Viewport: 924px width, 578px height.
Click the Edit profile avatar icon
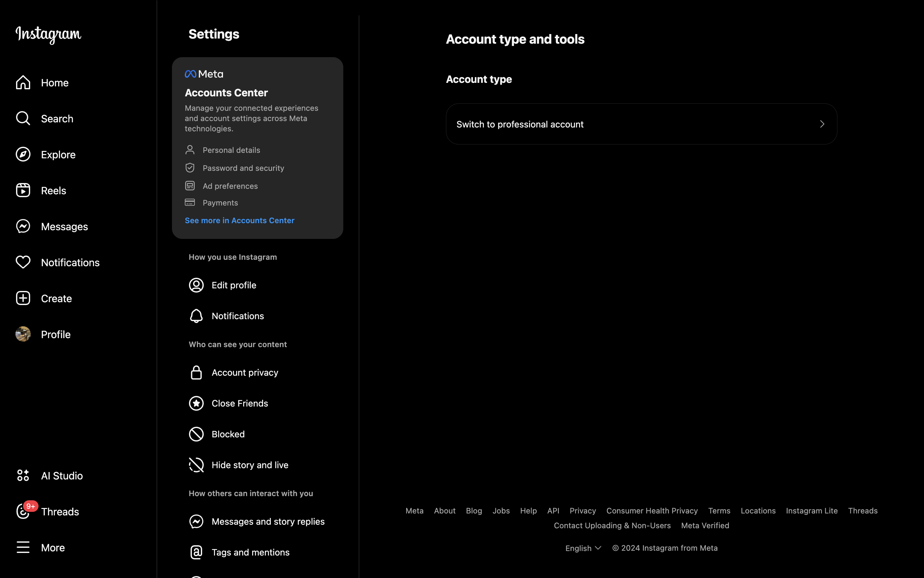click(196, 285)
